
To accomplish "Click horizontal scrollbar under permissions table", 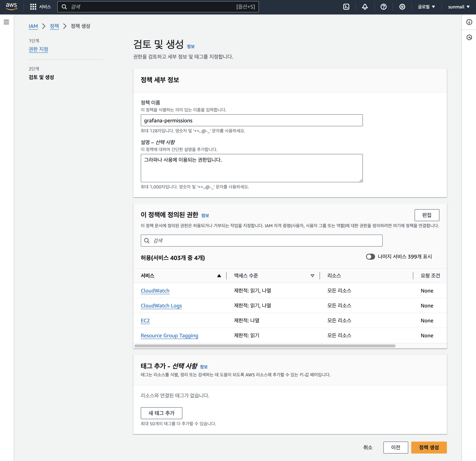I will coord(265,346).
